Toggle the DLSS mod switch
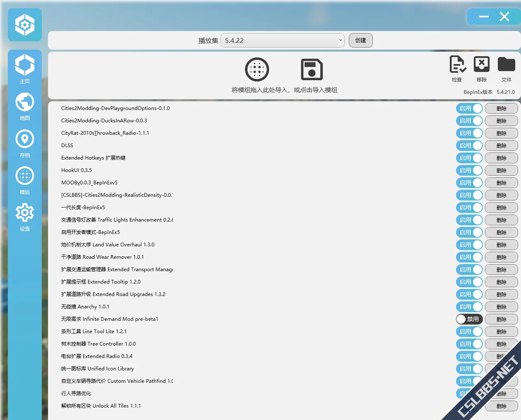This screenshot has width=521, height=420. [x=470, y=146]
